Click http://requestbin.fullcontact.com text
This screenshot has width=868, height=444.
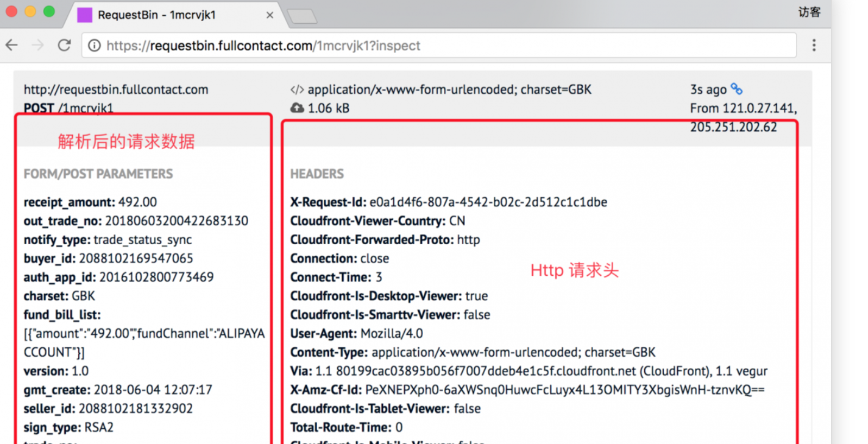[x=116, y=90]
